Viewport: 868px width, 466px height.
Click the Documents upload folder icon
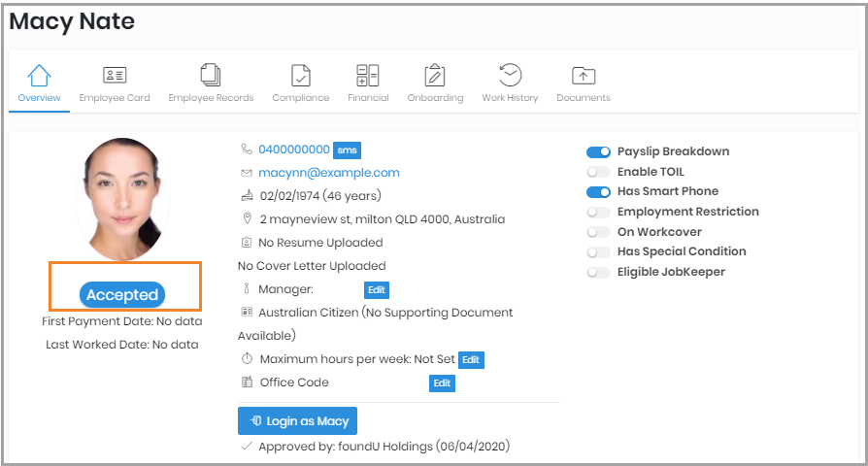click(x=584, y=76)
